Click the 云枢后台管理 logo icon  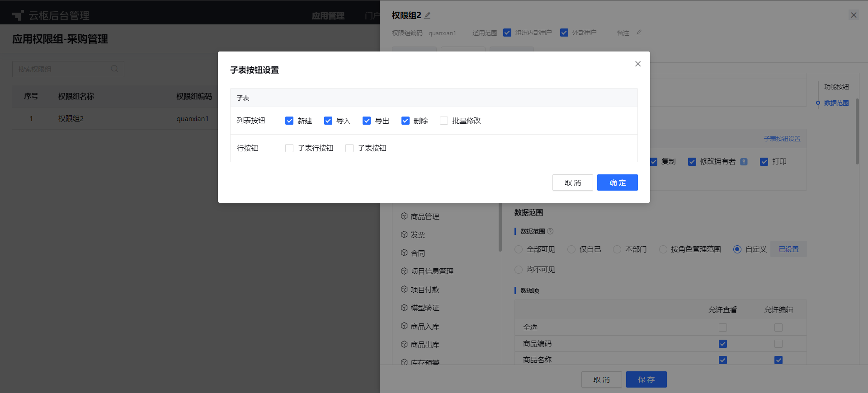click(x=18, y=15)
